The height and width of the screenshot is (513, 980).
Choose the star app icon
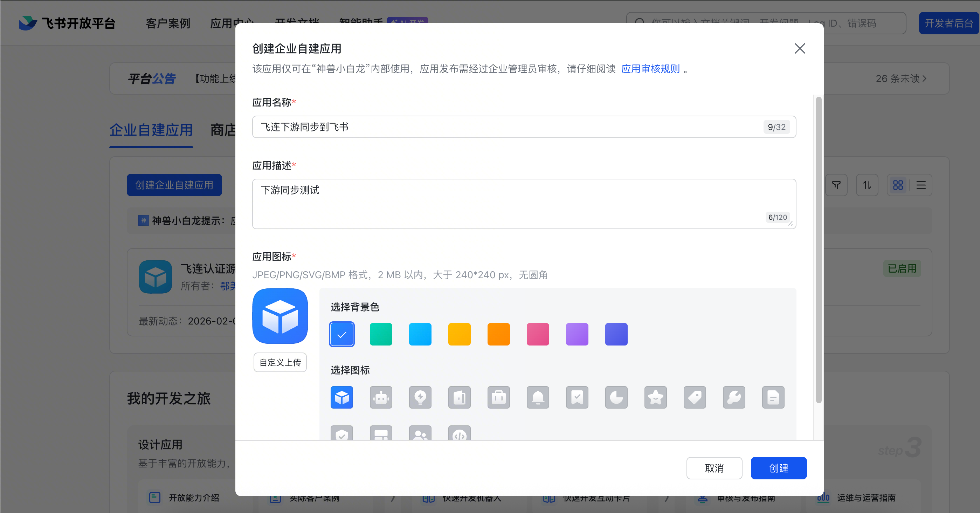click(x=655, y=397)
